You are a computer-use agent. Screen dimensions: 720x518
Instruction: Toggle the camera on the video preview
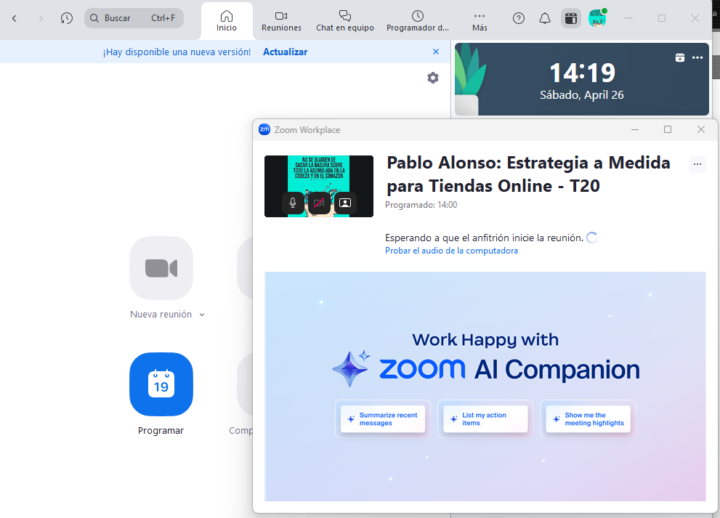click(x=319, y=203)
